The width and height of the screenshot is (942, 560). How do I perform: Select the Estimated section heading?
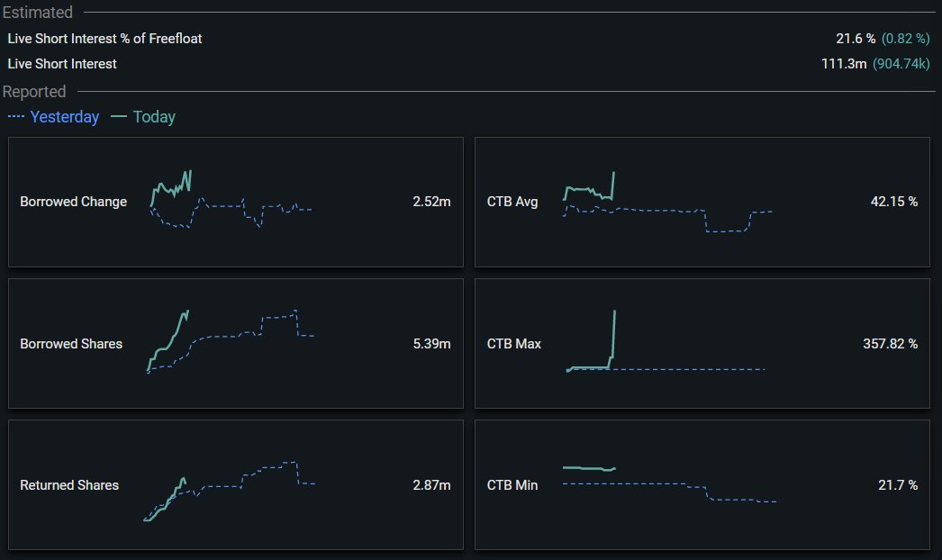click(37, 12)
